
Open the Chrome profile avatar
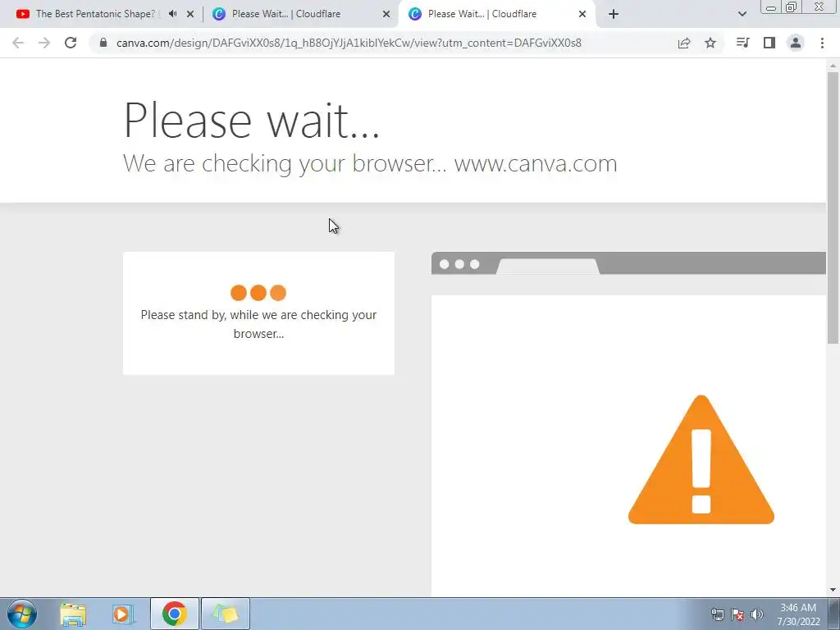796,43
